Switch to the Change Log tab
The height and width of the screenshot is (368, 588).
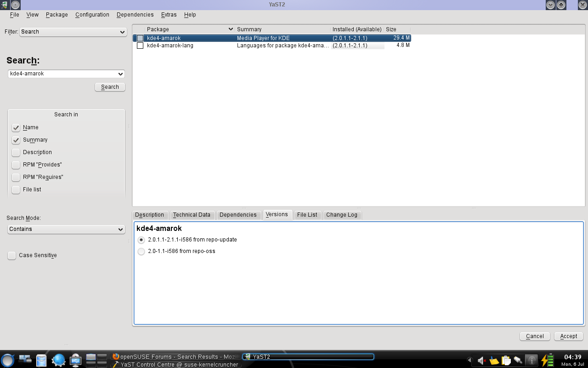342,215
